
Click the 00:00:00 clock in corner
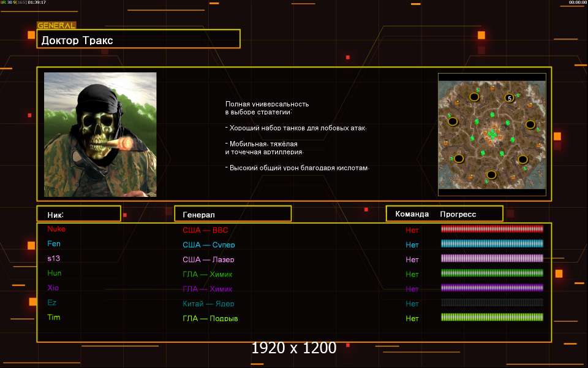pyautogui.click(x=578, y=2)
